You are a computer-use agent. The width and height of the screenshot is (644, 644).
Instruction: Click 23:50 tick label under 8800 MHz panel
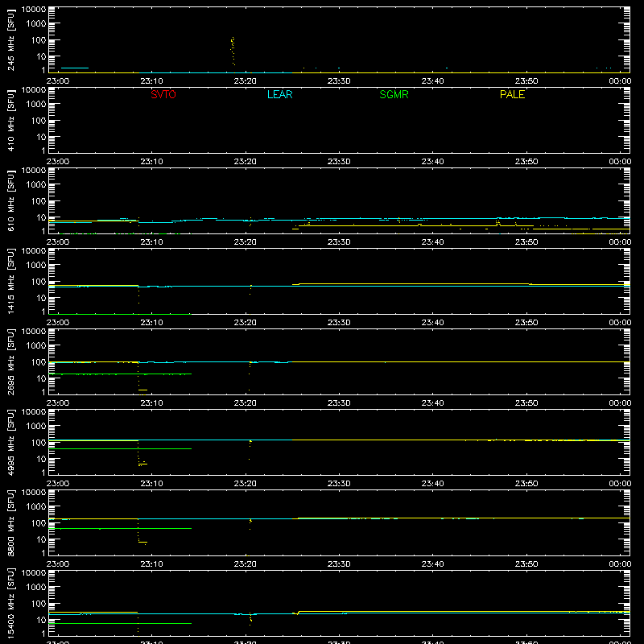pos(526,564)
